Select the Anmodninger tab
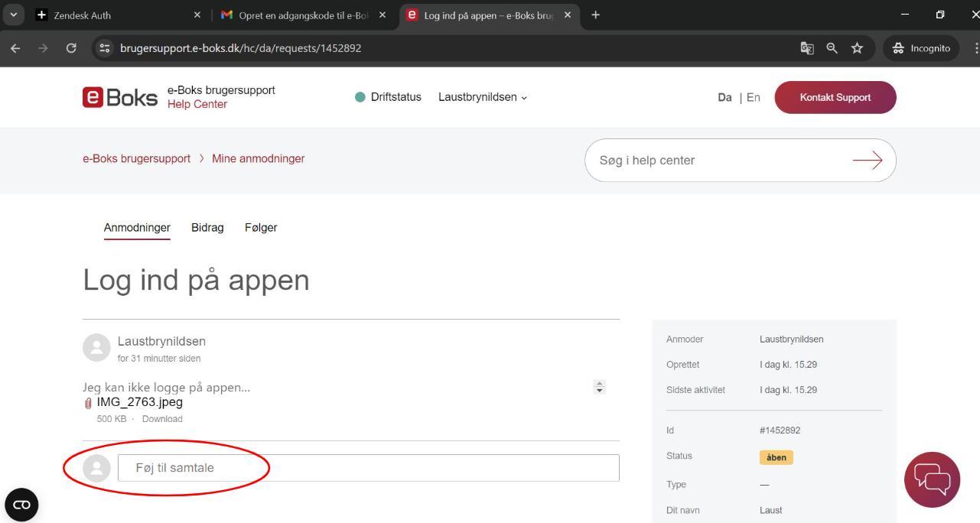The image size is (980, 523). [x=137, y=227]
